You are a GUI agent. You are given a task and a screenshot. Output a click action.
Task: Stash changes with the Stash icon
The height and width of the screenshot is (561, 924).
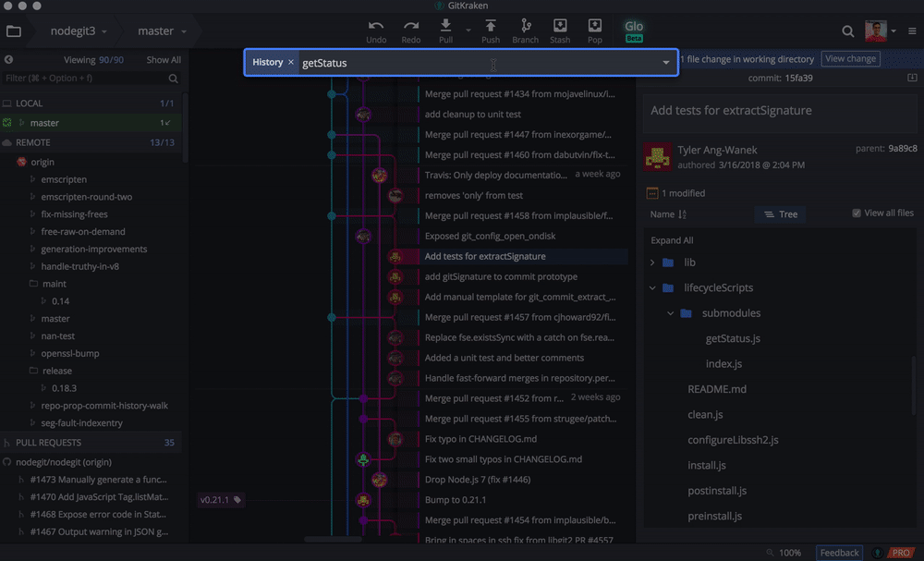click(x=560, y=25)
